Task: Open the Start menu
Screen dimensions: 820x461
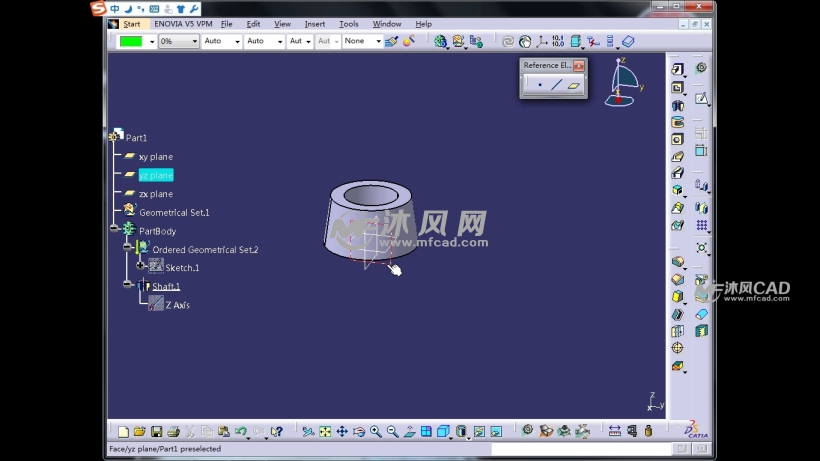Action: click(131, 24)
